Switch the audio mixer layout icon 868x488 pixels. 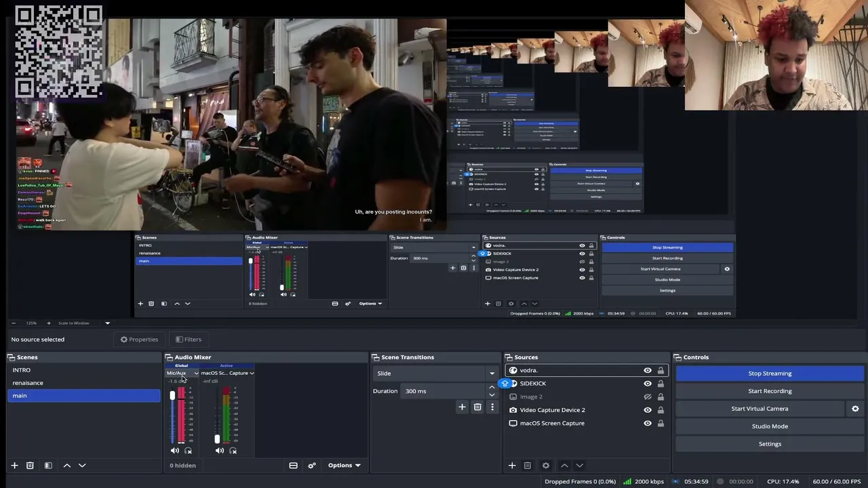293,466
